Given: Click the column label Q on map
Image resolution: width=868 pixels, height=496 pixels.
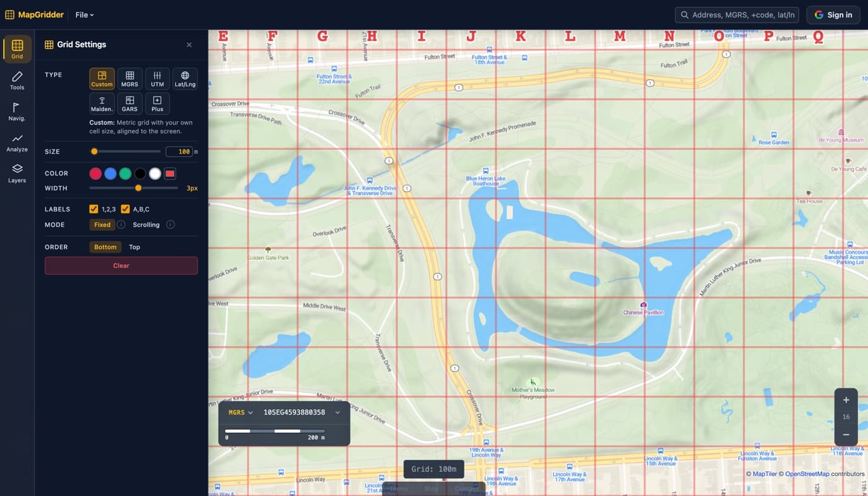Looking at the screenshot, I should (x=818, y=37).
